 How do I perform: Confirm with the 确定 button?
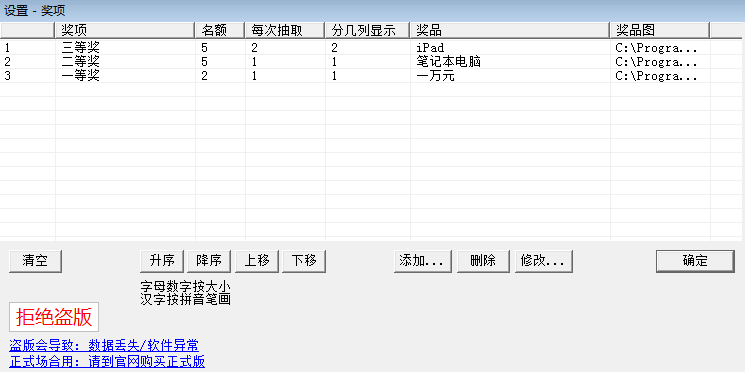695,261
